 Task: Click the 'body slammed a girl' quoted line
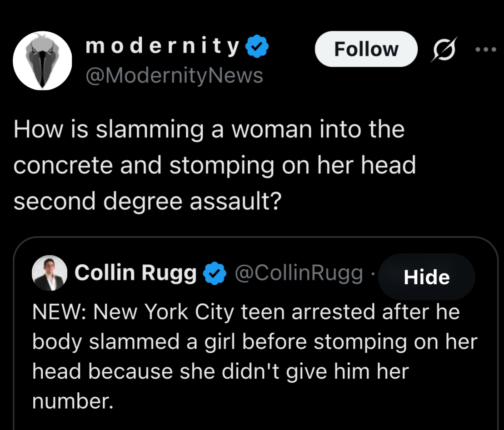tap(254, 342)
